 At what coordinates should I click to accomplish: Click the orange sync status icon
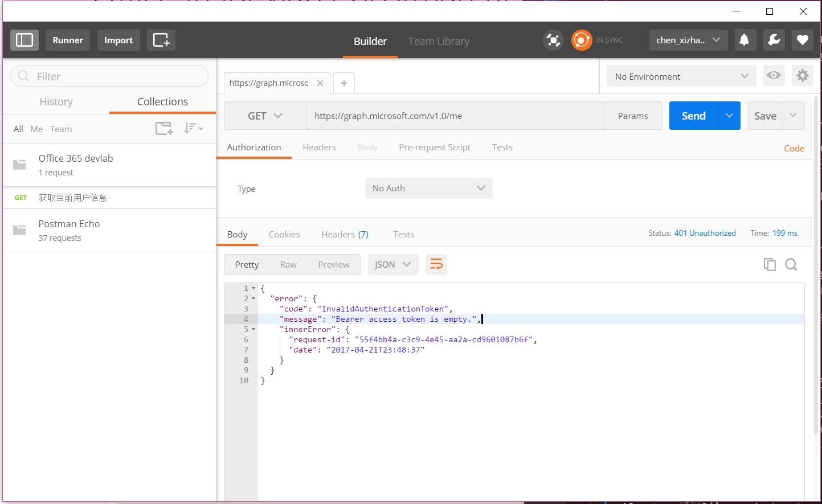click(582, 40)
